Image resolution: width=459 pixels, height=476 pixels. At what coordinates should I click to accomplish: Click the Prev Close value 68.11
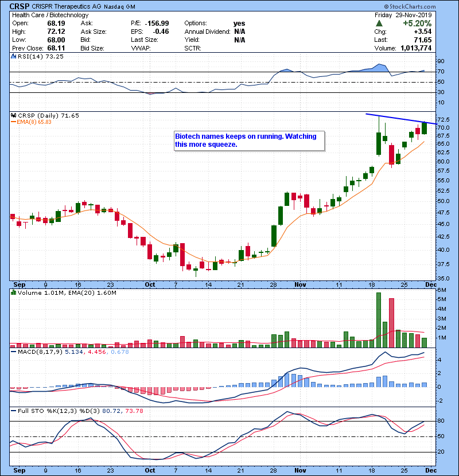pos(56,48)
